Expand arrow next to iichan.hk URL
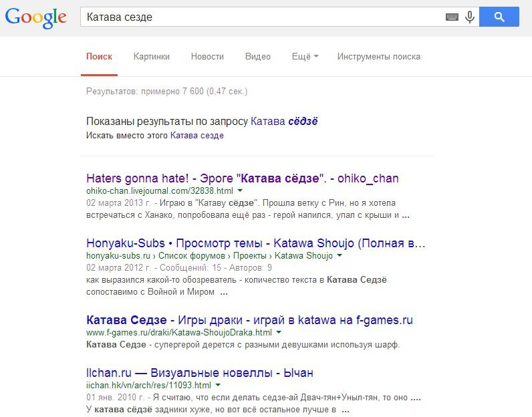This screenshot has width=532, height=417. pyautogui.click(x=218, y=385)
